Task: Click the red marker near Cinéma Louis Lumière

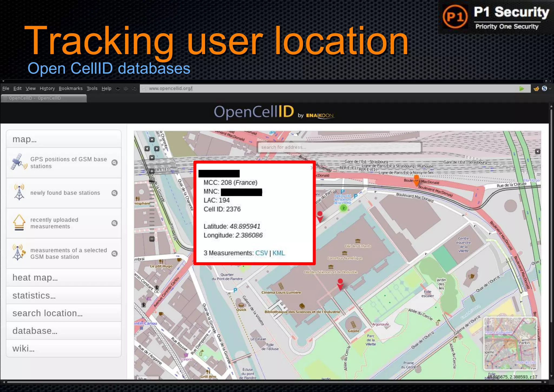Action: coord(340,285)
